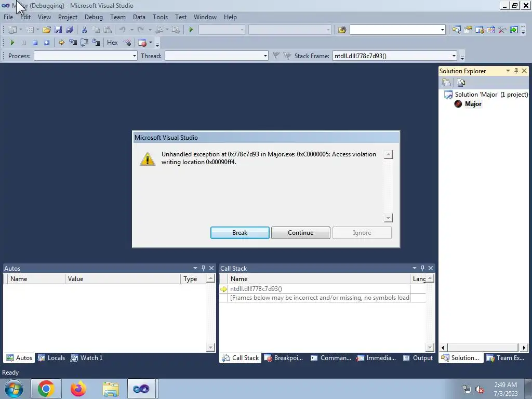The width and height of the screenshot is (532, 399).
Task: Switch to the Locals tab
Action: [51, 358]
